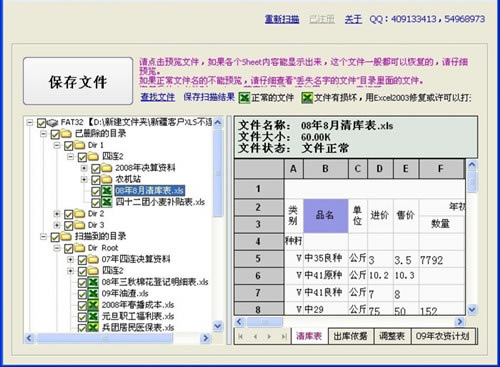
Task: Click Excel icon of 元旦职工福利表.xls
Action: point(93,316)
